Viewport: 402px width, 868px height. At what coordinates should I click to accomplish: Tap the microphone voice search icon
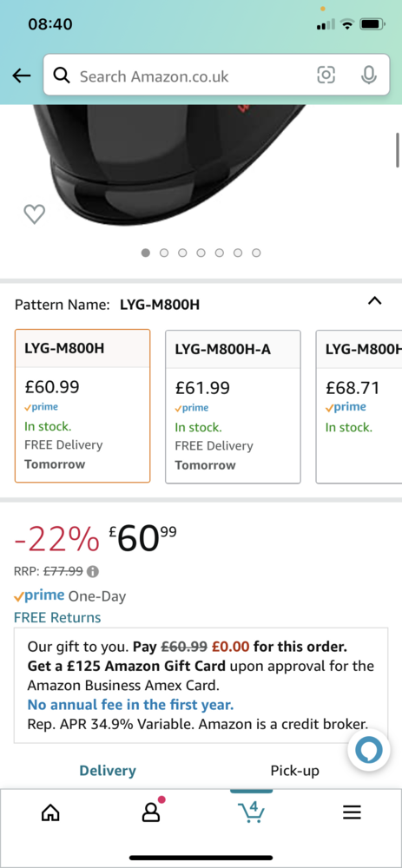coord(369,75)
